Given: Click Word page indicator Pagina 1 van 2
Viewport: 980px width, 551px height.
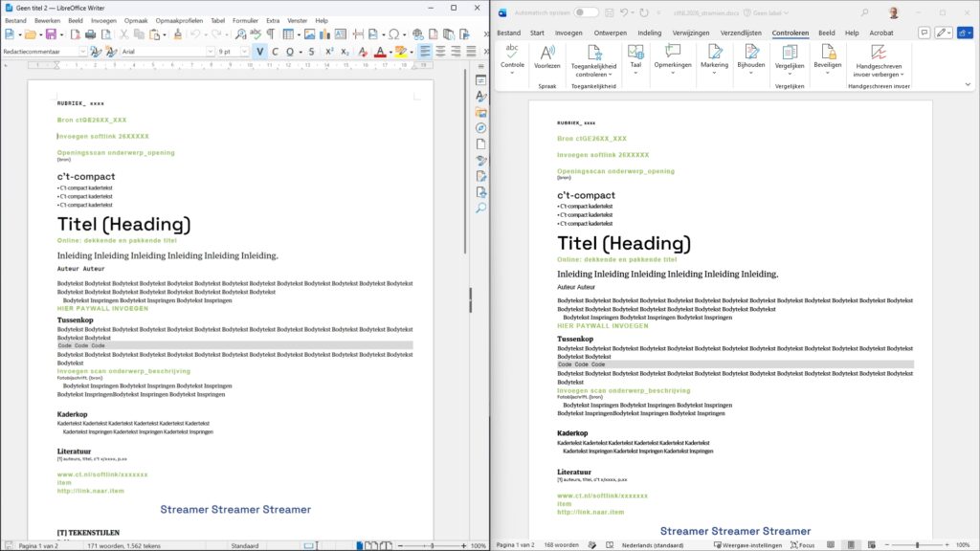Looking at the screenshot, I should (516, 544).
